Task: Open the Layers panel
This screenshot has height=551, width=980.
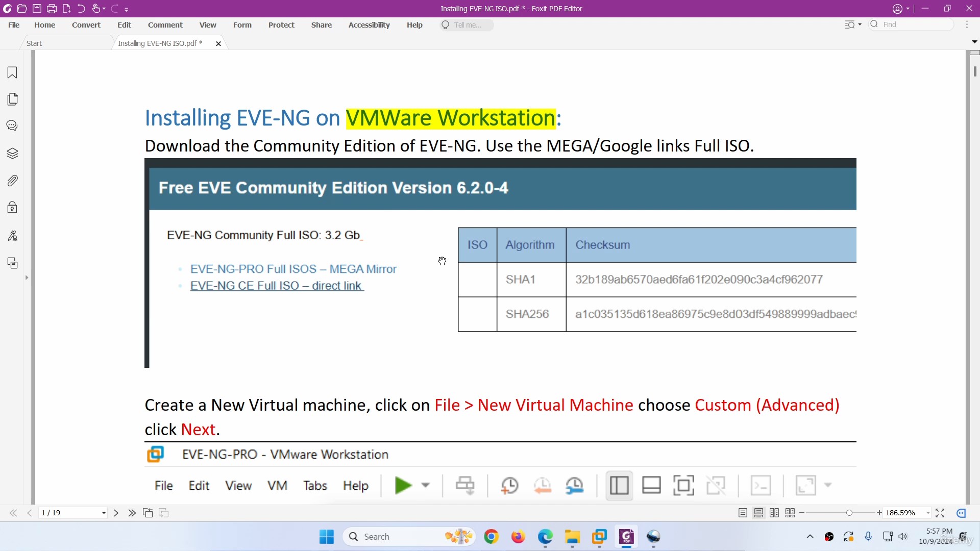Action: [12, 153]
